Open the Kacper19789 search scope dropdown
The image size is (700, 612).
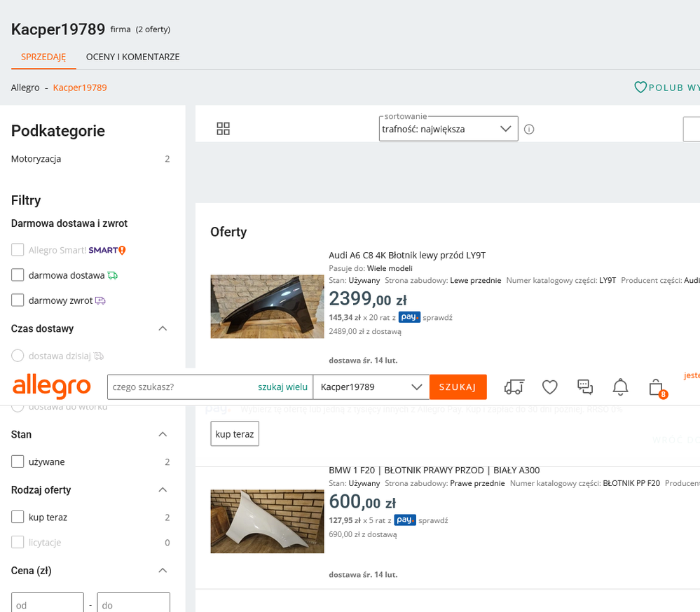[x=371, y=387]
